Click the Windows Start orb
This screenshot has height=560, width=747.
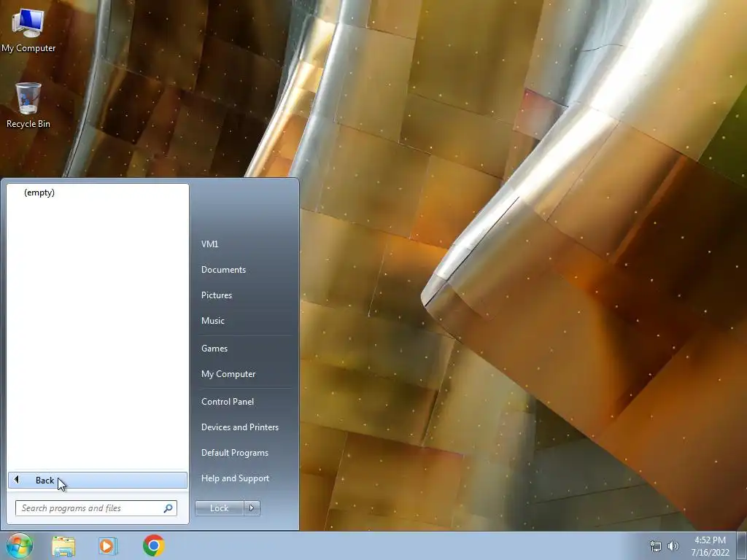[20, 545]
